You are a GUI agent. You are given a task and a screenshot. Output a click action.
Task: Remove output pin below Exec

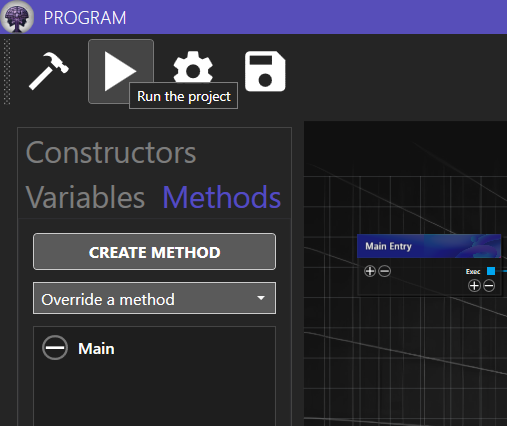489,286
